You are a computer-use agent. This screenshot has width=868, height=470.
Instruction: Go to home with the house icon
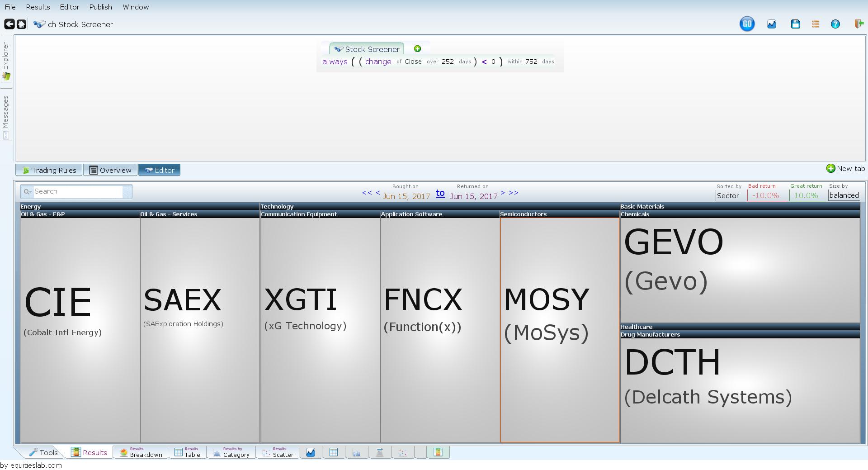(21, 24)
